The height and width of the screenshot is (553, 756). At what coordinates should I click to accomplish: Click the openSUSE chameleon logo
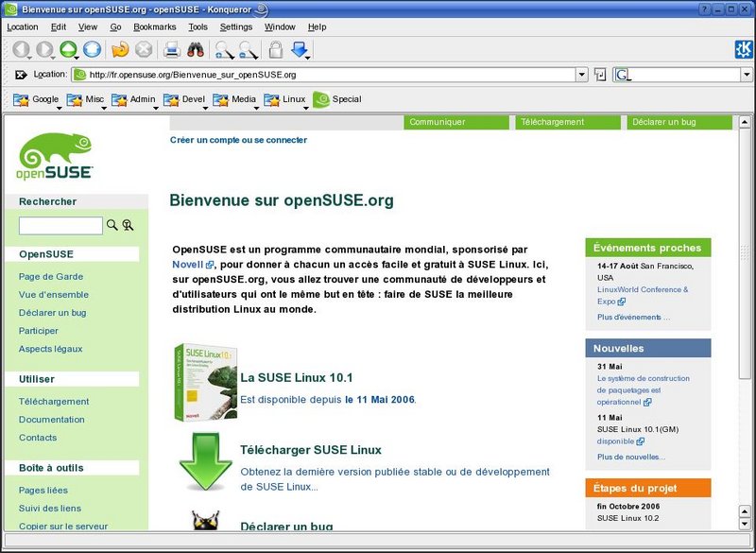tap(55, 156)
